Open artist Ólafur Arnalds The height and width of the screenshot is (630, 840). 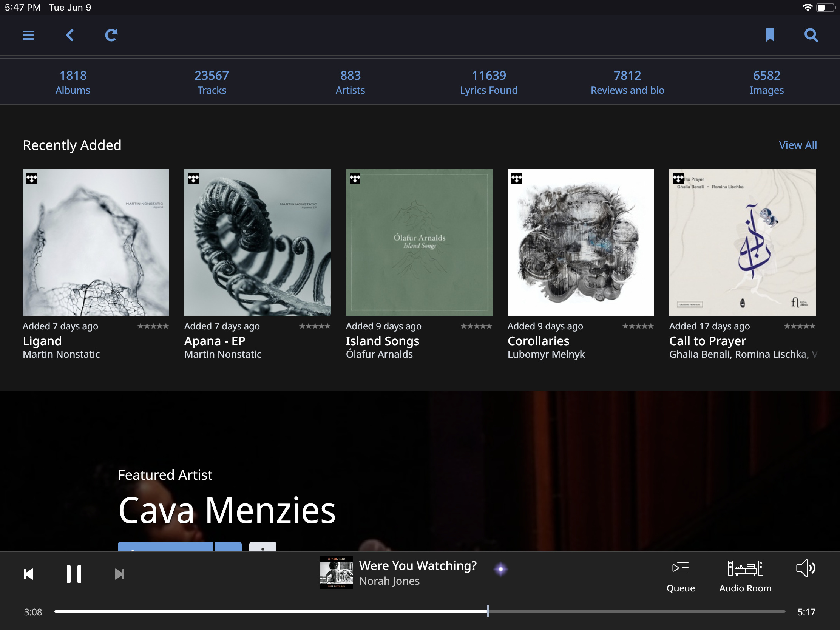(379, 354)
